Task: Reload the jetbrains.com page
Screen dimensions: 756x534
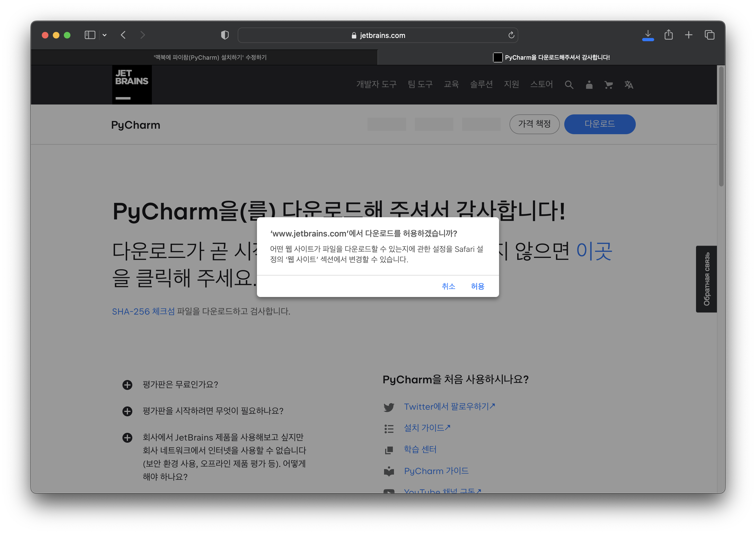Action: 511,35
